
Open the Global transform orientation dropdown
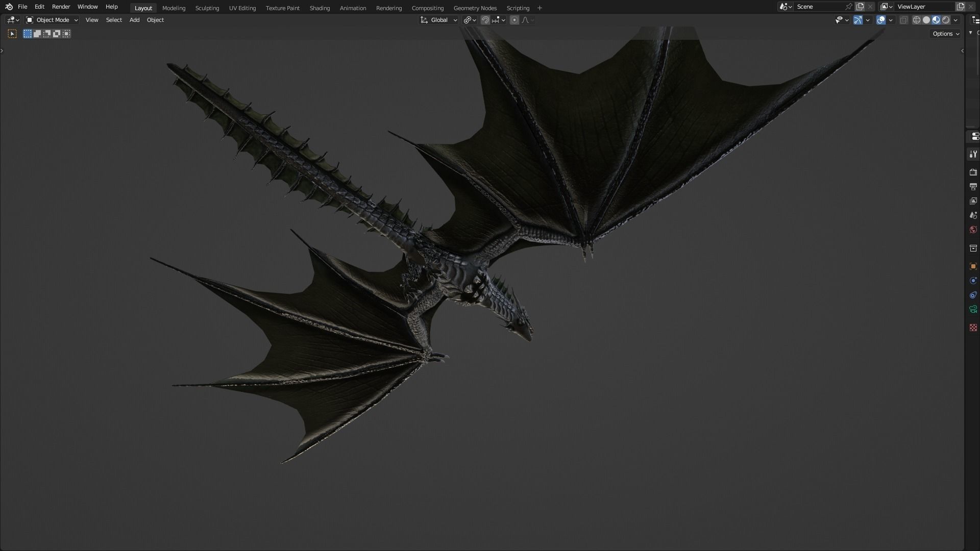[x=438, y=20]
